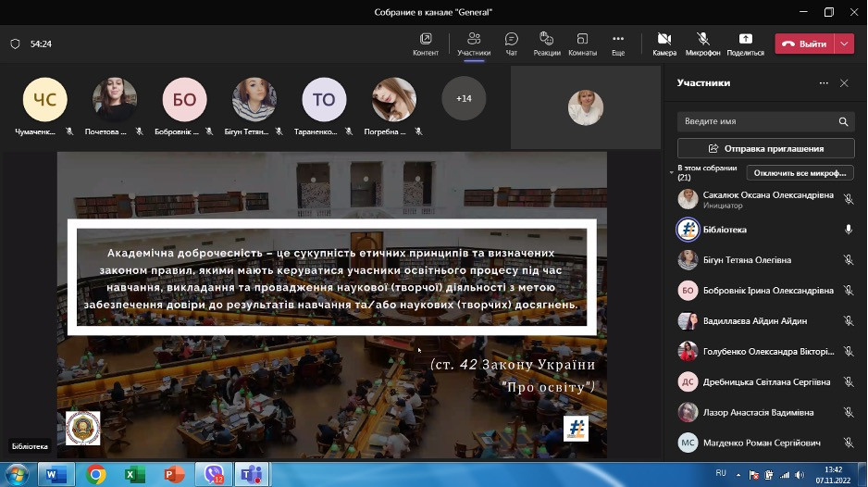
Task: Open more options in the Participants panel header
Action: [824, 83]
